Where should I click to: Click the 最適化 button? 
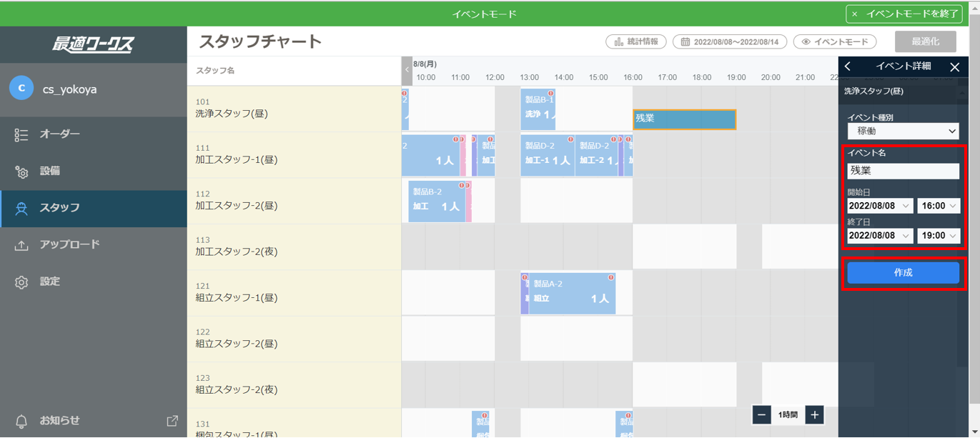point(926,41)
